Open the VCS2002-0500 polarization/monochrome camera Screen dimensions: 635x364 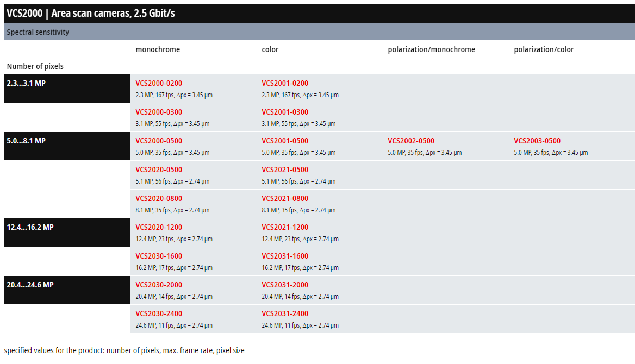tap(411, 141)
